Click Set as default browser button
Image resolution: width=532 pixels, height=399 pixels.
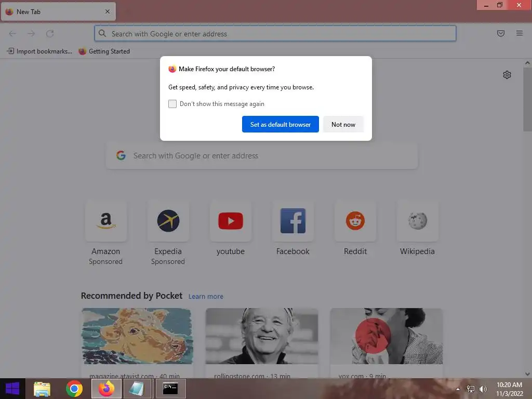280,124
